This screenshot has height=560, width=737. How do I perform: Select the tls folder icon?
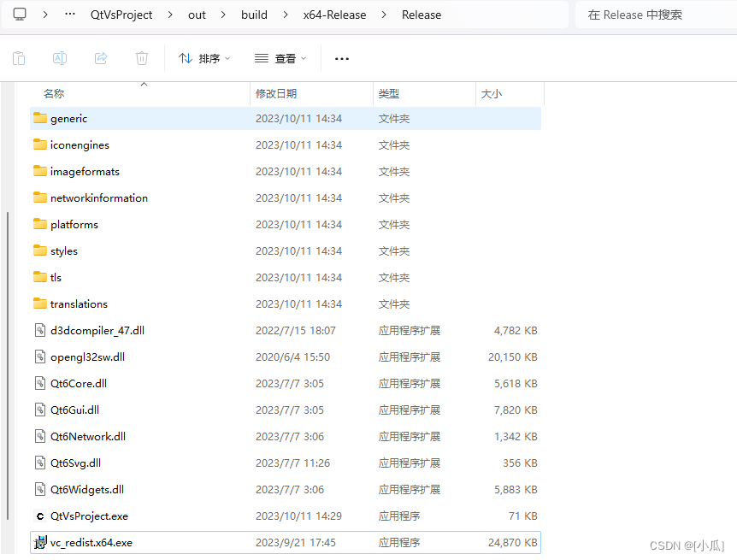tap(40, 277)
